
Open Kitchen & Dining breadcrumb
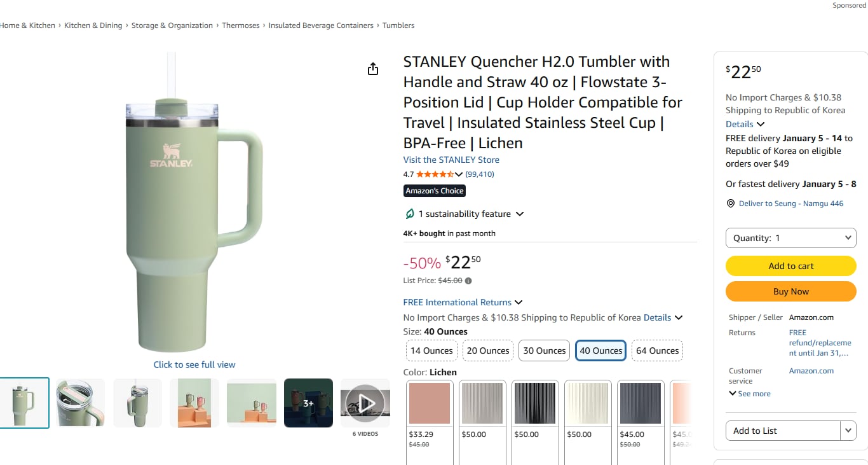[x=93, y=25]
